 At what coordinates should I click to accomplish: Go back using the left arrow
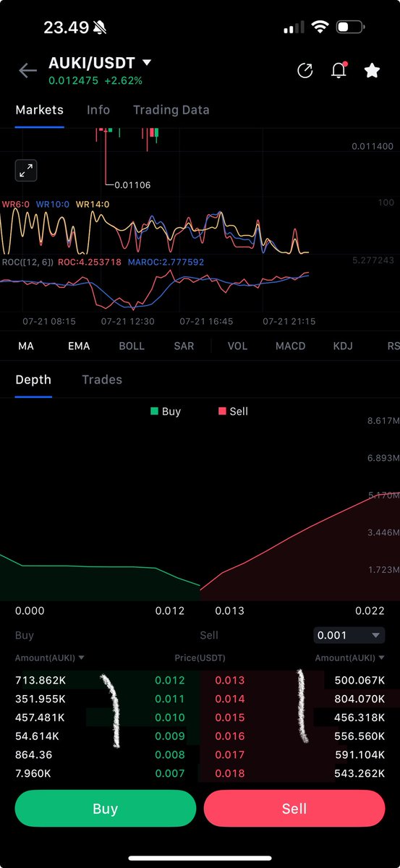point(27,70)
